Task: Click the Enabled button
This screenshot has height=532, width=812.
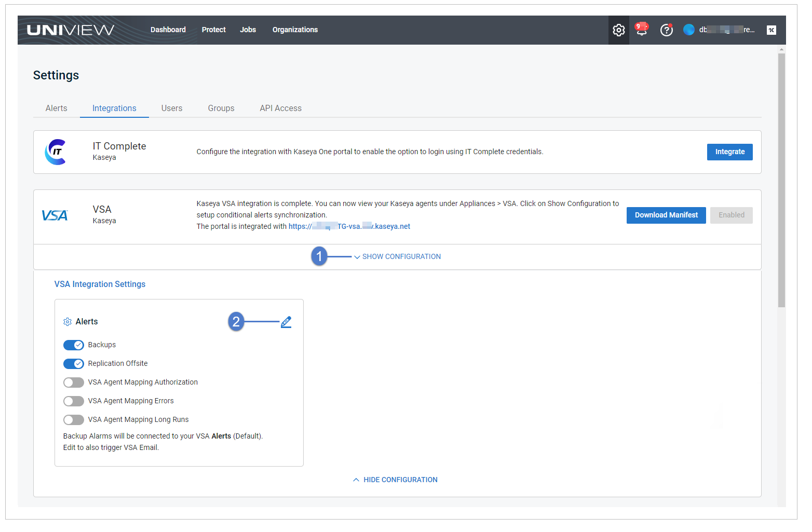Action: (x=732, y=215)
